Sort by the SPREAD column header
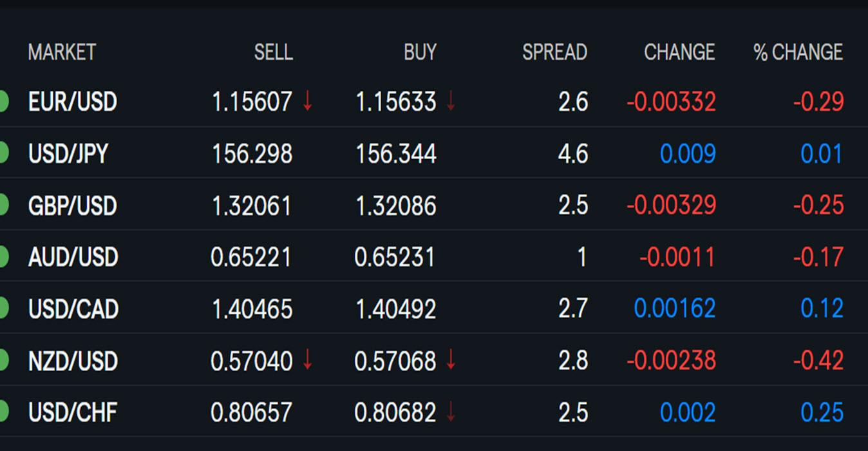This screenshot has height=451, width=868. click(554, 52)
